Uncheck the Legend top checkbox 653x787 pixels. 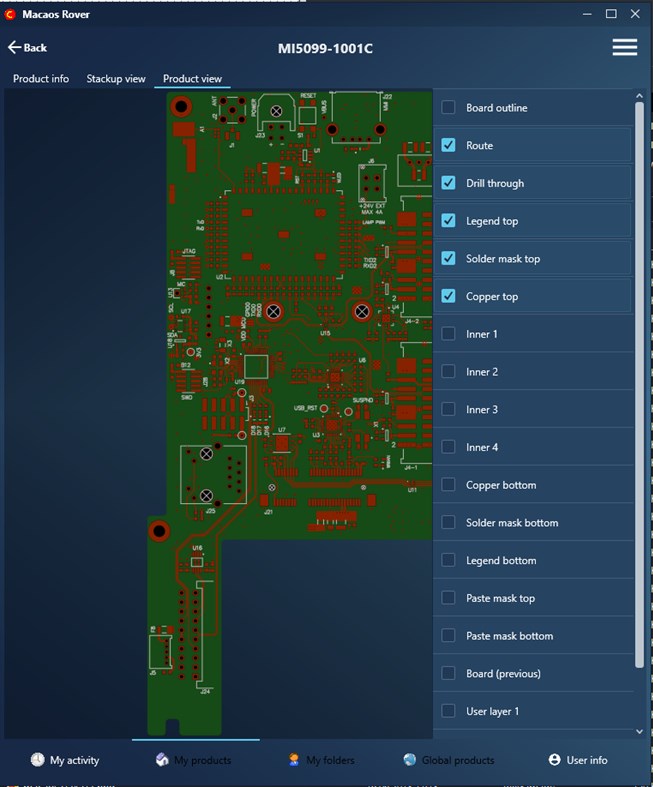(448, 220)
